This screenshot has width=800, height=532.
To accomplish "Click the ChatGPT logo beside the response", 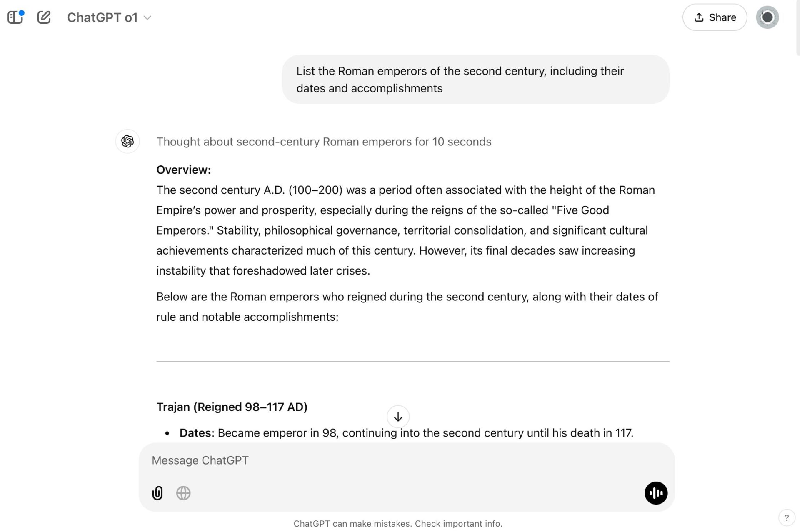I will [127, 142].
